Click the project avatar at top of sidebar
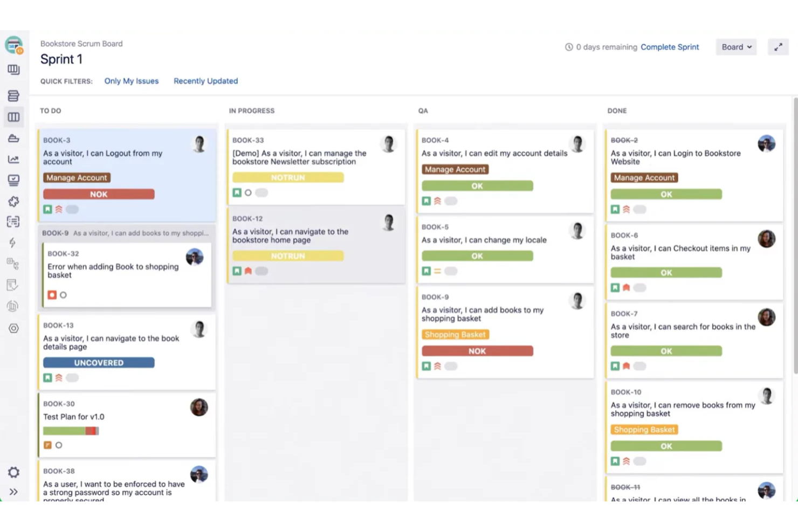The height and width of the screenshot is (532, 798). click(14, 45)
